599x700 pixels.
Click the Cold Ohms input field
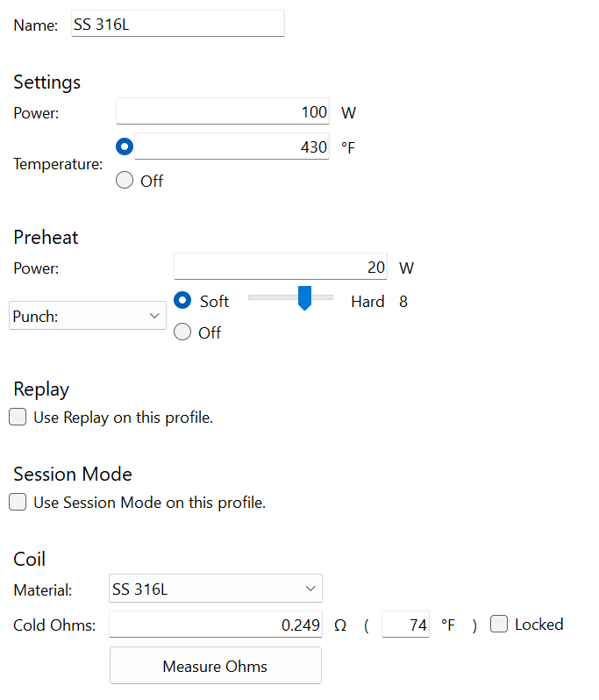(x=215, y=625)
